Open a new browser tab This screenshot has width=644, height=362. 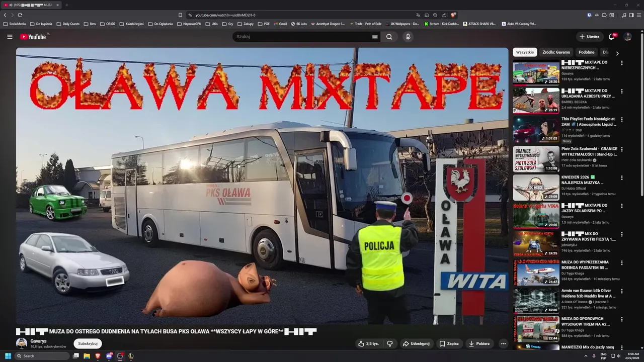66,5
